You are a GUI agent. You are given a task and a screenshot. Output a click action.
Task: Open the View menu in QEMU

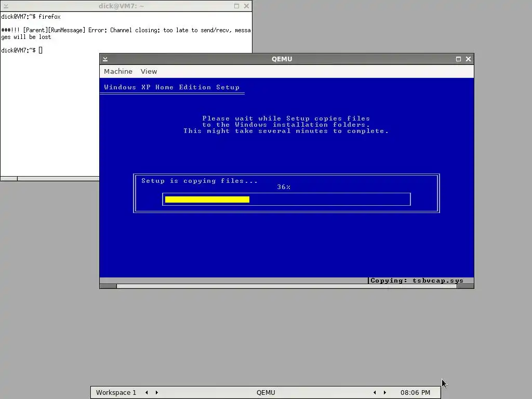click(149, 71)
